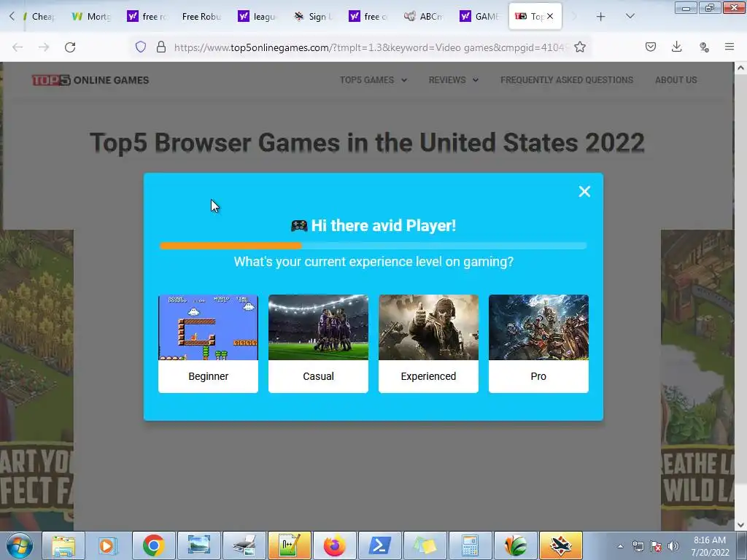Open the Action Center flag icon
The image size is (747, 560).
click(656, 546)
